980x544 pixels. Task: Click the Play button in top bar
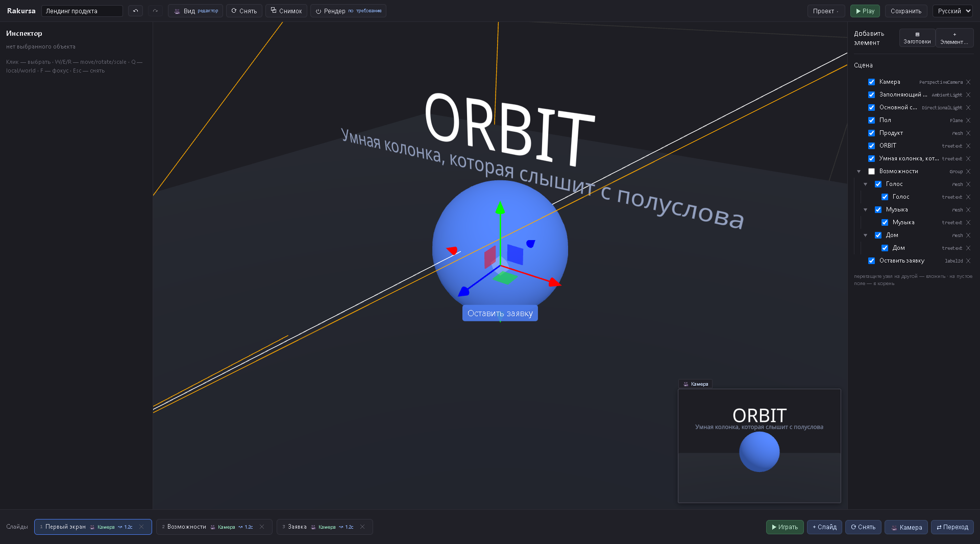(x=865, y=11)
